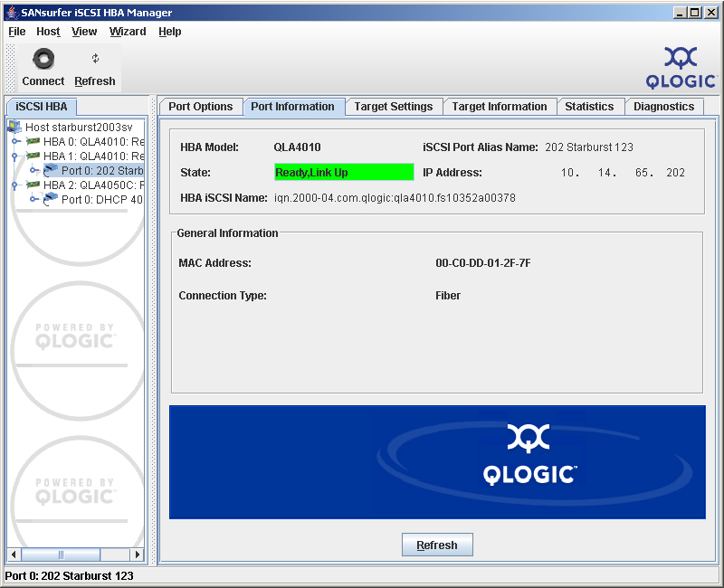This screenshot has width=724, height=588.
Task: Click the tree scrollbar right arrow
Action: tap(138, 555)
